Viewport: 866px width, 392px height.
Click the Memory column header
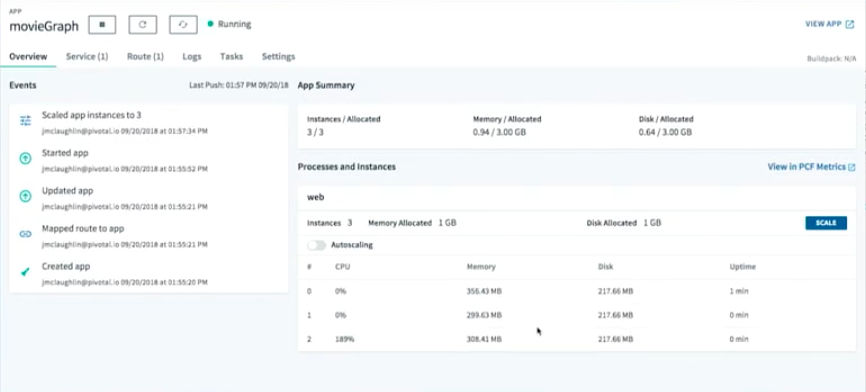pyautogui.click(x=481, y=267)
